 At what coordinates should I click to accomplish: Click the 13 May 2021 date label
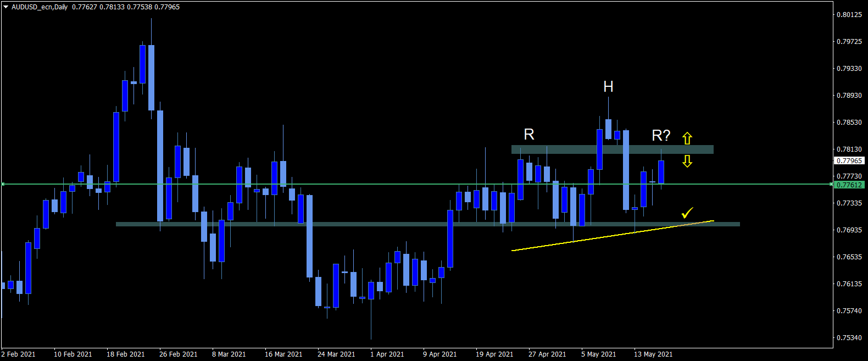653,354
